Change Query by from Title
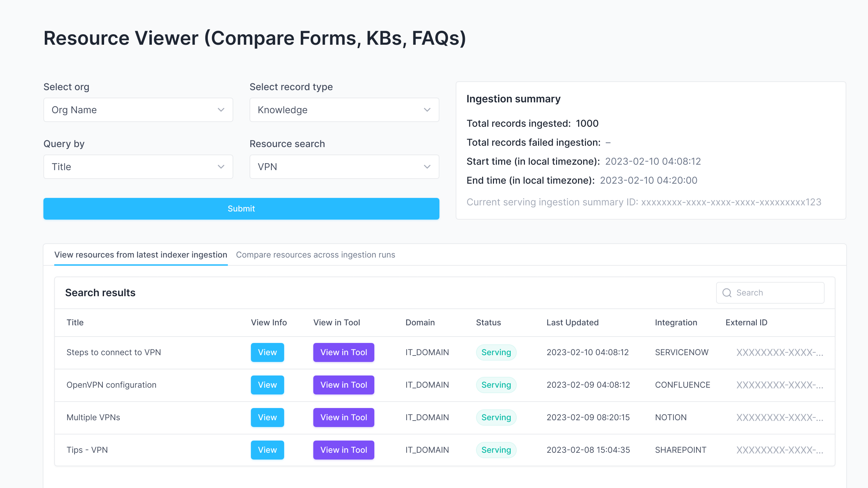This screenshot has width=868, height=488. [x=138, y=166]
